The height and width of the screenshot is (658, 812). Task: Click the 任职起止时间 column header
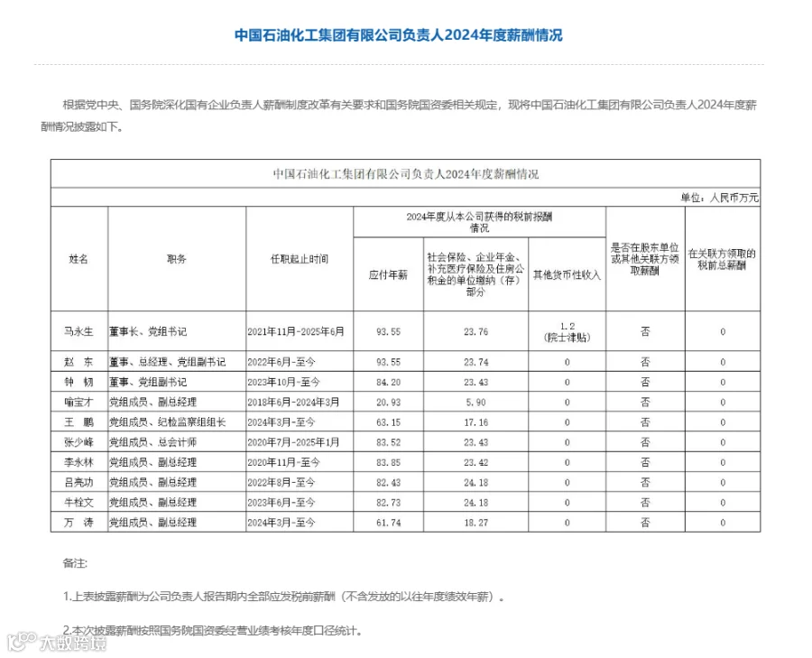click(x=300, y=259)
